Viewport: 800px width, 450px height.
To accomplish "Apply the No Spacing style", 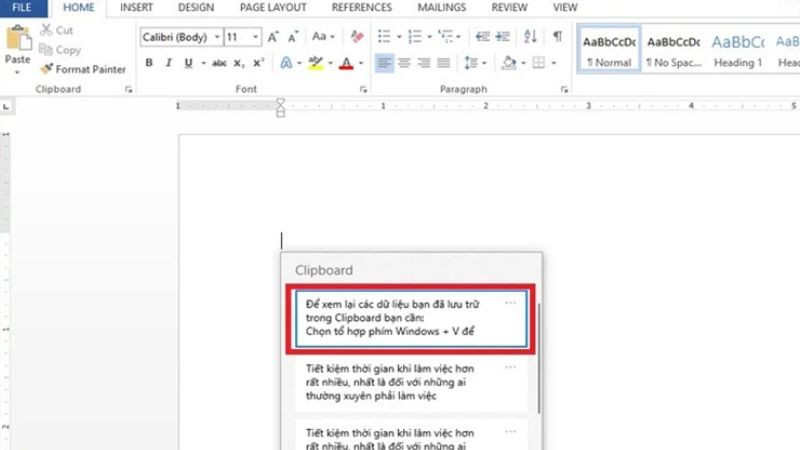I will point(673,49).
